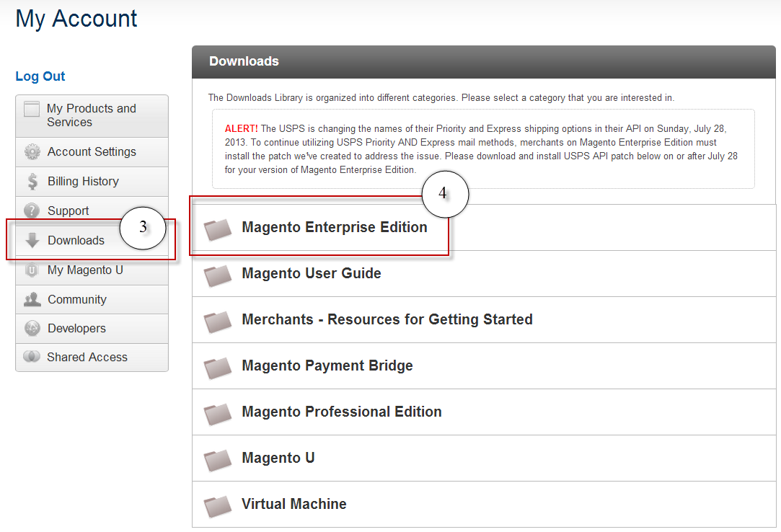Go to Account Settings in sidebar menu

pyautogui.click(x=92, y=152)
